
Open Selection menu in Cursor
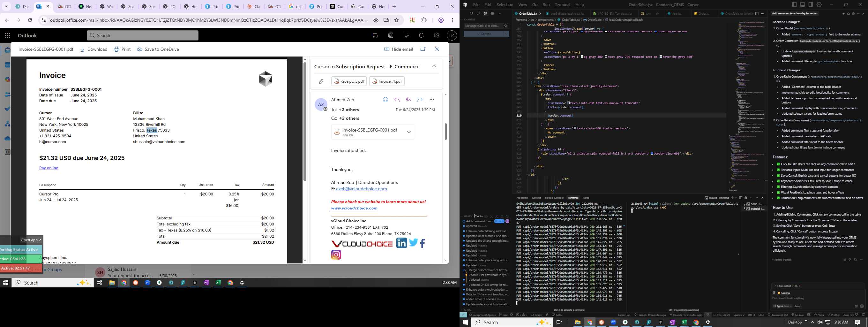coord(505,4)
